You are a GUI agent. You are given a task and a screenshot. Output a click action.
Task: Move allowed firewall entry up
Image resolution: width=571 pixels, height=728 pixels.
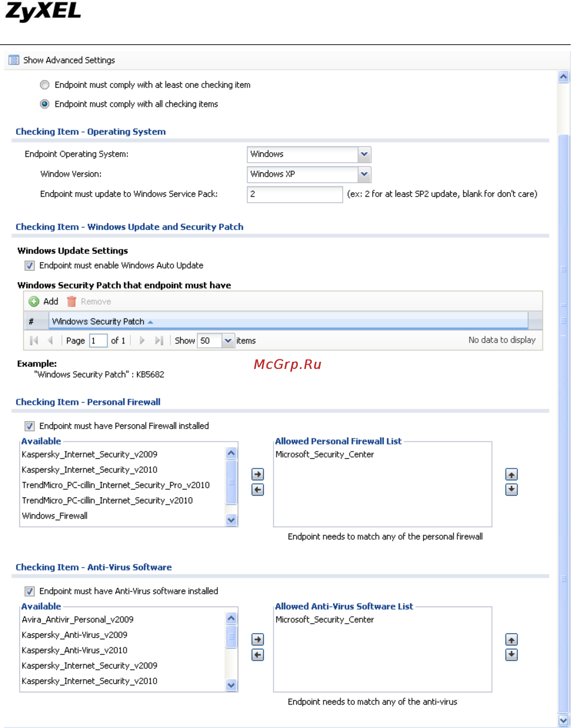pyautogui.click(x=511, y=474)
